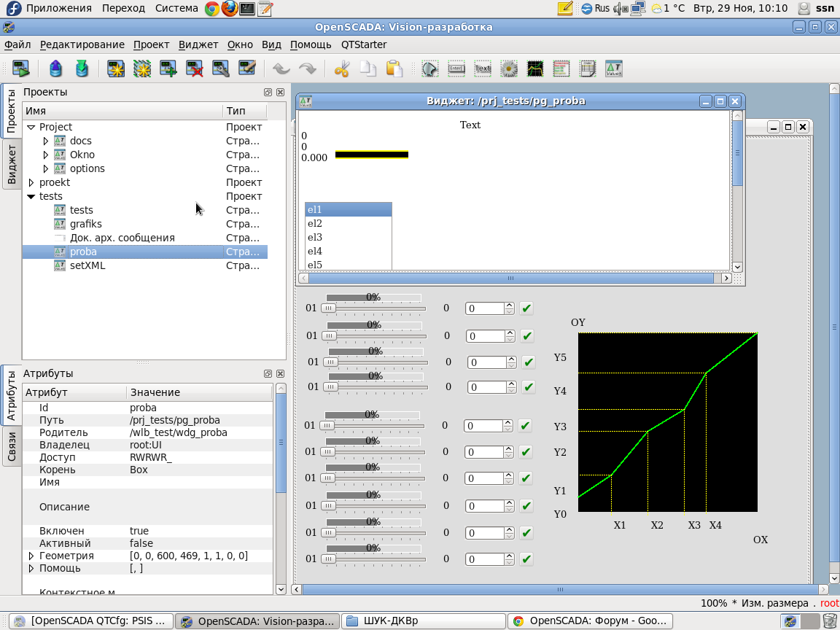Click the save to database icon
840x630 pixels.
(82, 69)
